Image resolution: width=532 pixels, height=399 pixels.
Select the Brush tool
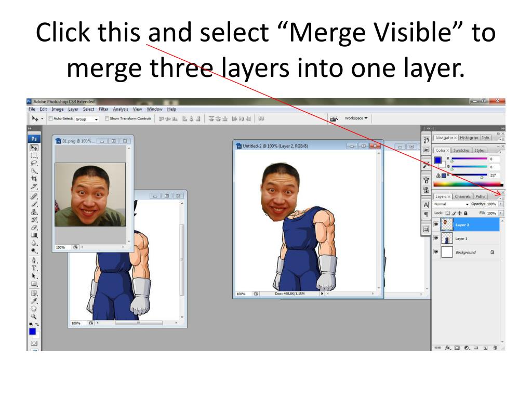(x=34, y=204)
